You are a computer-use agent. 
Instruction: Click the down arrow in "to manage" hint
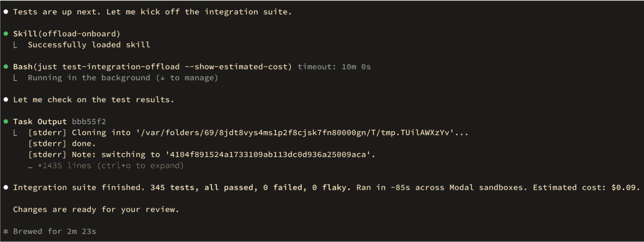[x=162, y=78]
